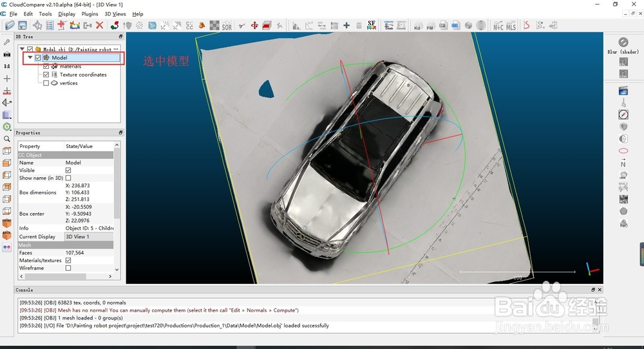Click the Faces value 107,564
Viewport: 644px width, 349px height.
click(x=75, y=252)
